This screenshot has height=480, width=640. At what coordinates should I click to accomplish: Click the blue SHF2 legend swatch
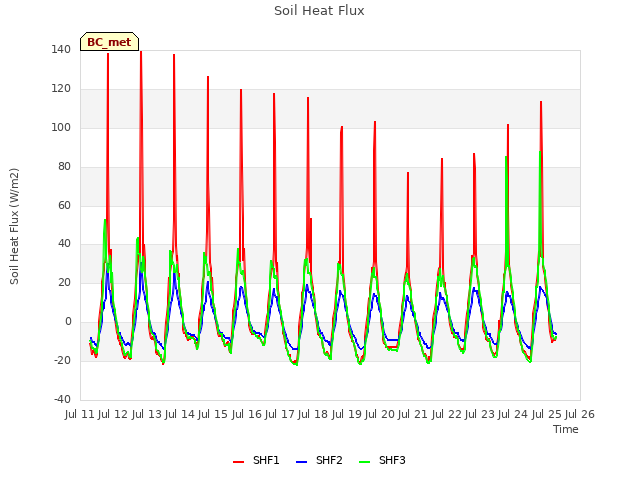click(x=301, y=462)
